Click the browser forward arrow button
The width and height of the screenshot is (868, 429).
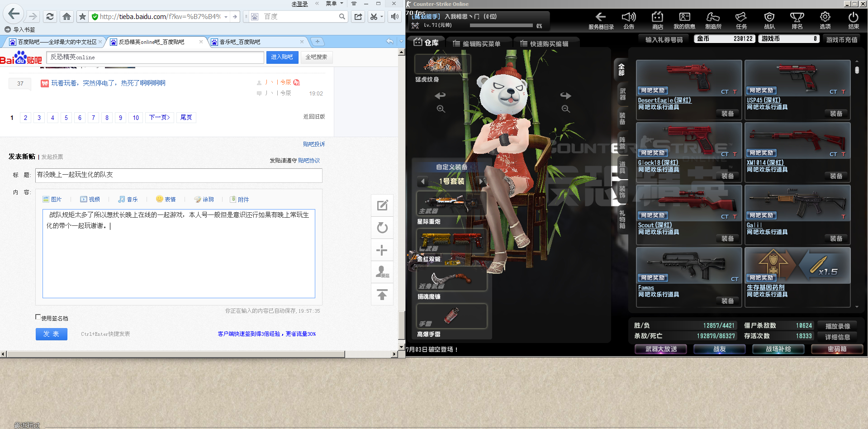tap(33, 17)
